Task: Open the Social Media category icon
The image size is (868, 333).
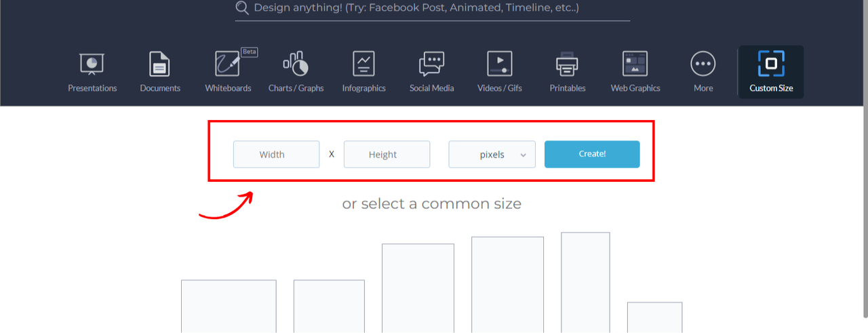Action: (431, 64)
